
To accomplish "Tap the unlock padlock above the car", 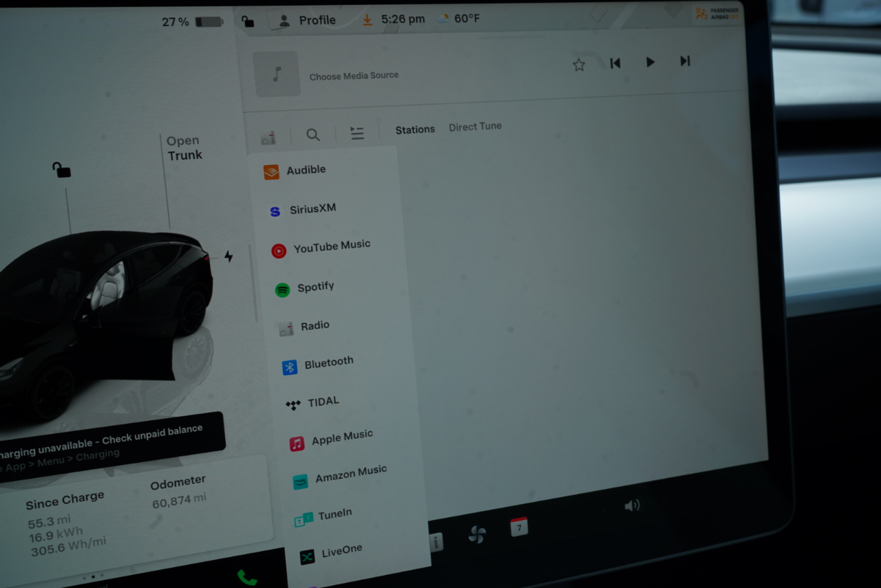I will (x=62, y=169).
